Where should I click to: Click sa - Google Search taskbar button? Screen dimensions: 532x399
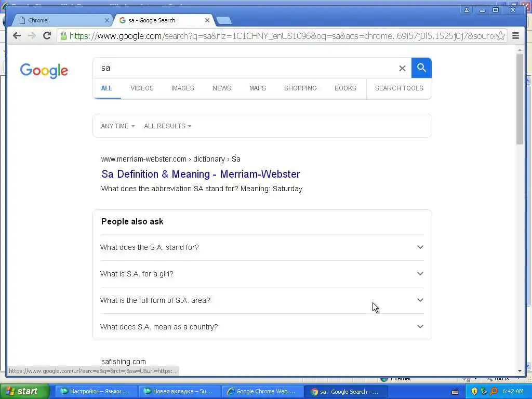tap(345, 392)
